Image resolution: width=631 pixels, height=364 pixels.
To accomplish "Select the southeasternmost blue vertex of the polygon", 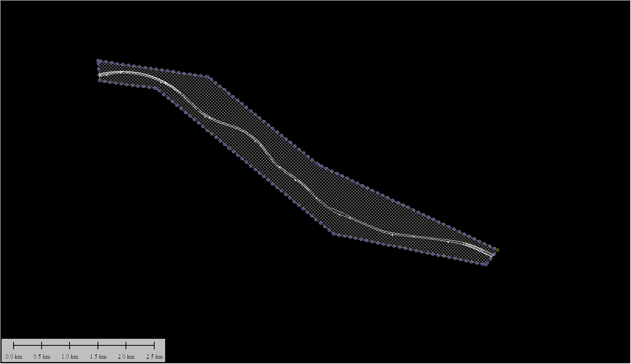I will 486,264.
